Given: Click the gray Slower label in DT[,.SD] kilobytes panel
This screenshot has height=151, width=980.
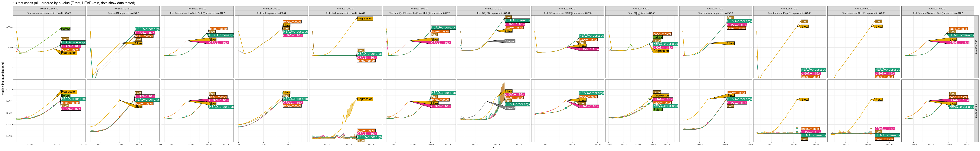Looking at the screenshot, I should point(510,42).
